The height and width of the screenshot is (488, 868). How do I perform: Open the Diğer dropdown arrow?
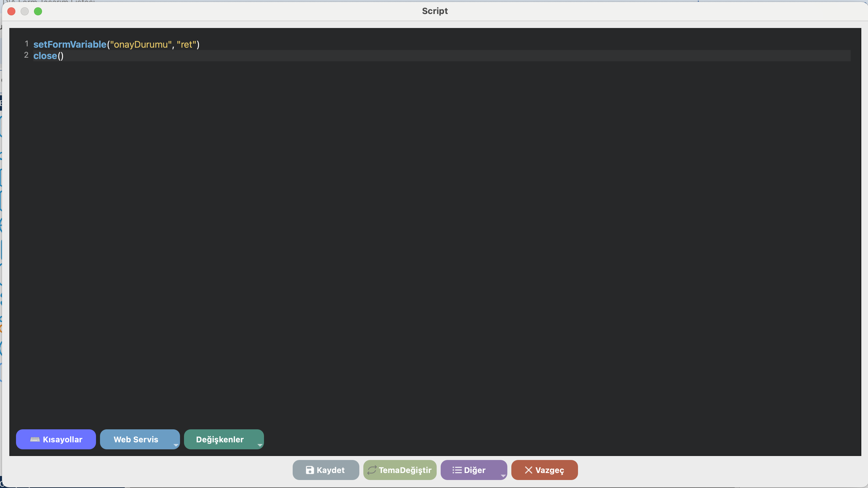point(503,476)
